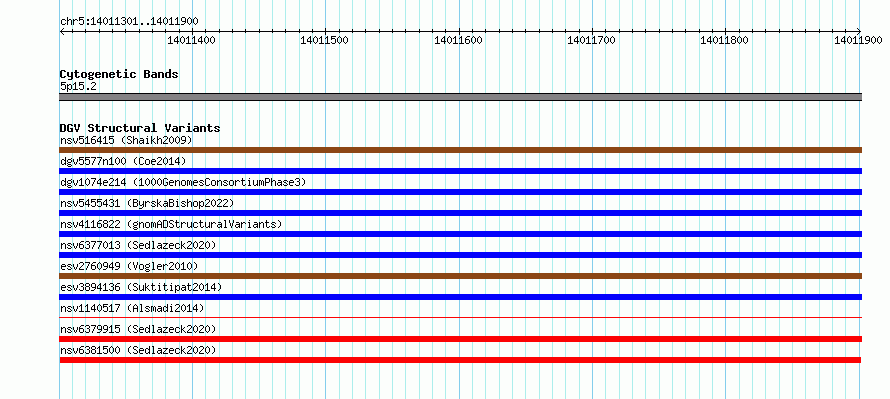The height and width of the screenshot is (399, 890).
Task: Click the thin red line under nsv1140517
Action: [460, 317]
